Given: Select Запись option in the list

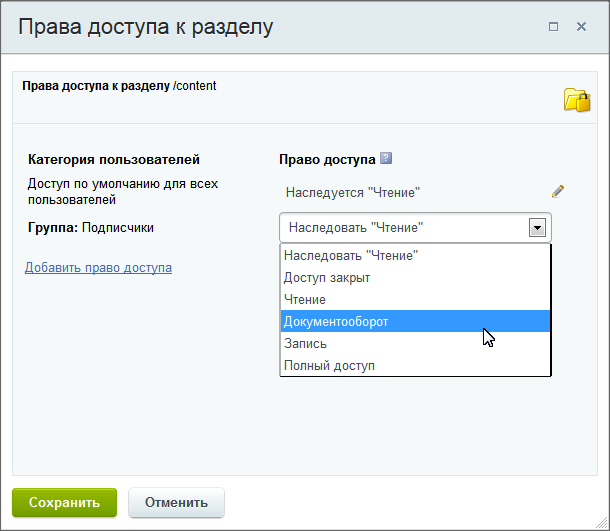Looking at the screenshot, I should coord(415,343).
